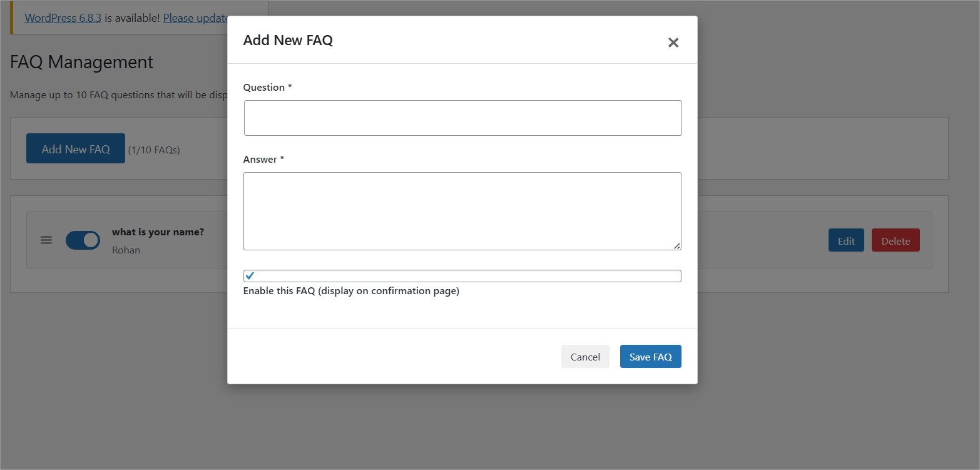Delete the "what is your name?" FAQ

pos(896,240)
